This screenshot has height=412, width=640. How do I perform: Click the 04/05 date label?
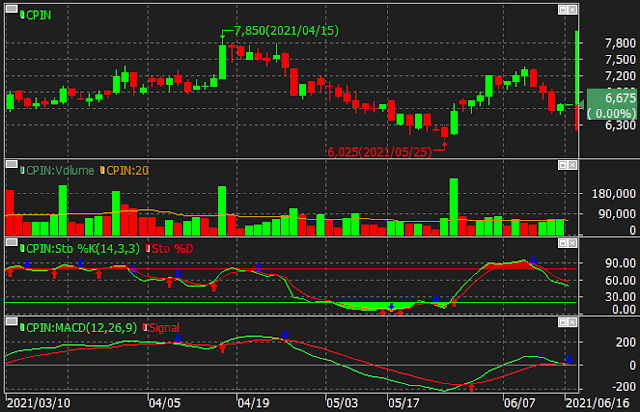[164, 403]
